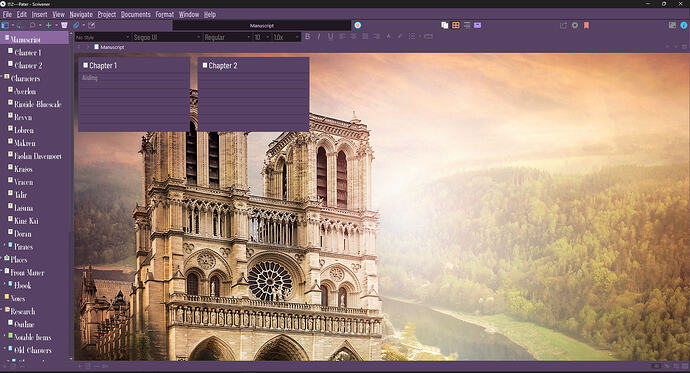Select Notes in binder
Viewport: 690px width, 373px height.
pyautogui.click(x=18, y=298)
